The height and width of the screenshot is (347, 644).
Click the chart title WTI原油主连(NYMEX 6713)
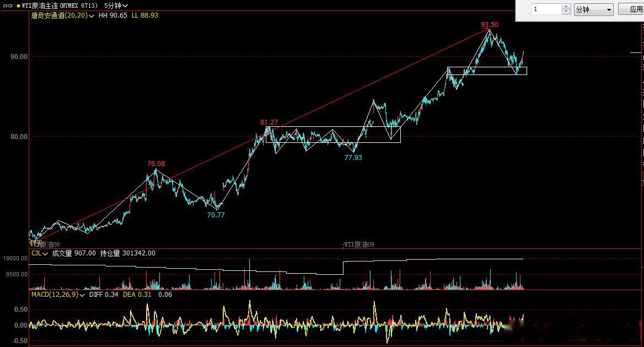[x=60, y=6]
